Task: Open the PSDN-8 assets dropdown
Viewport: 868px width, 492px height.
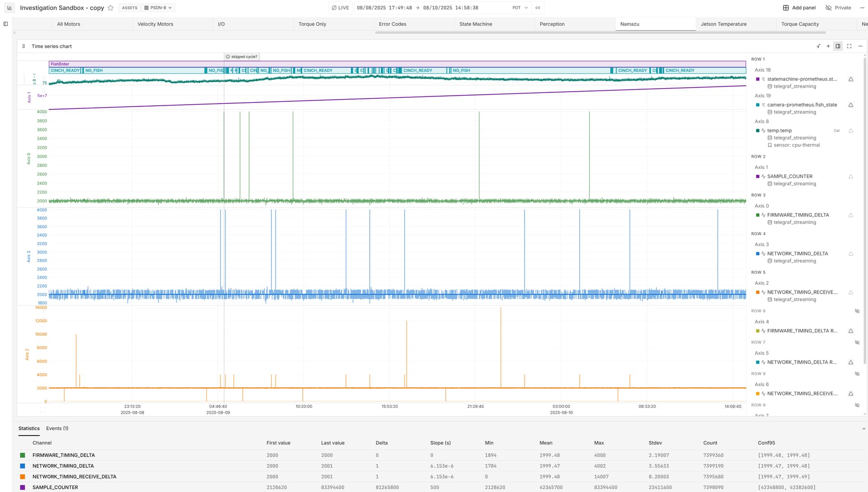Action: point(158,8)
